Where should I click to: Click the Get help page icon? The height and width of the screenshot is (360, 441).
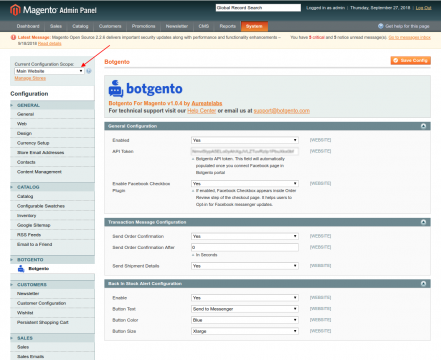381,26
